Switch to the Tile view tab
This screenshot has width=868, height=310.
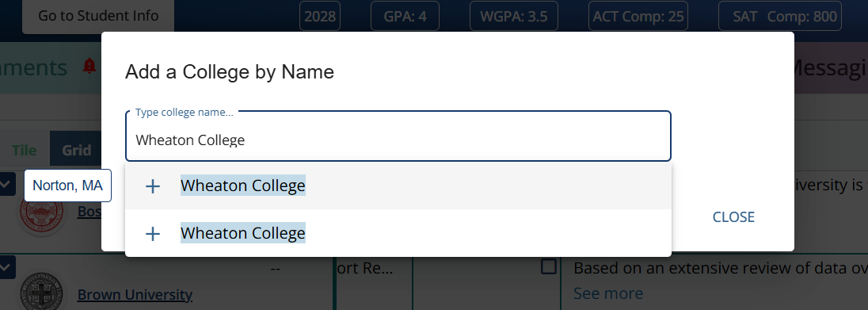[x=25, y=151]
